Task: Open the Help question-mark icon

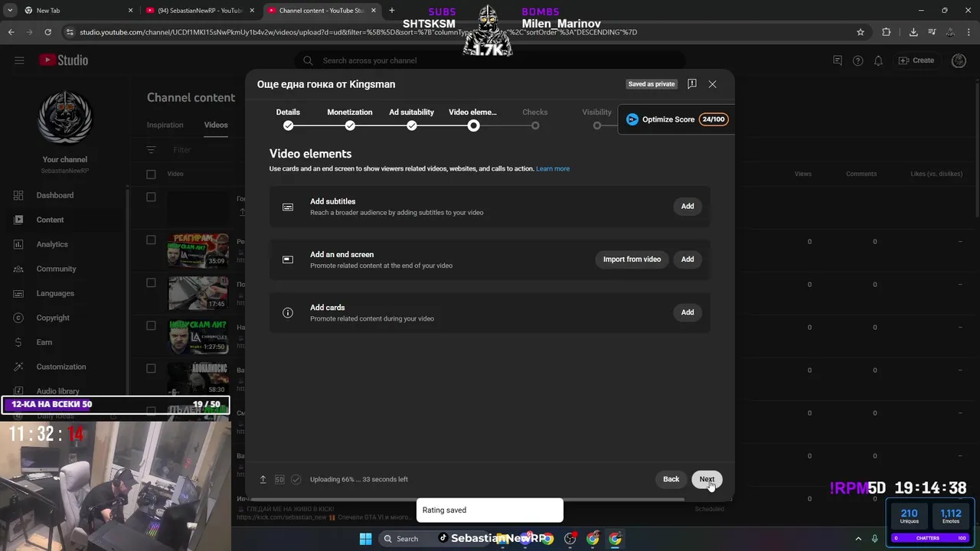Action: coord(857,60)
